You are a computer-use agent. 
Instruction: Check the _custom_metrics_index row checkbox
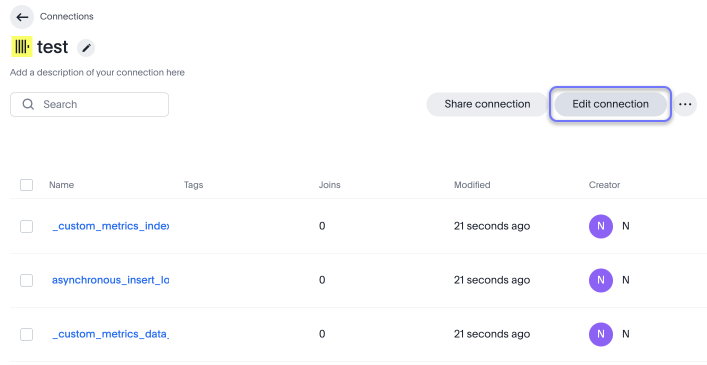coord(27,226)
